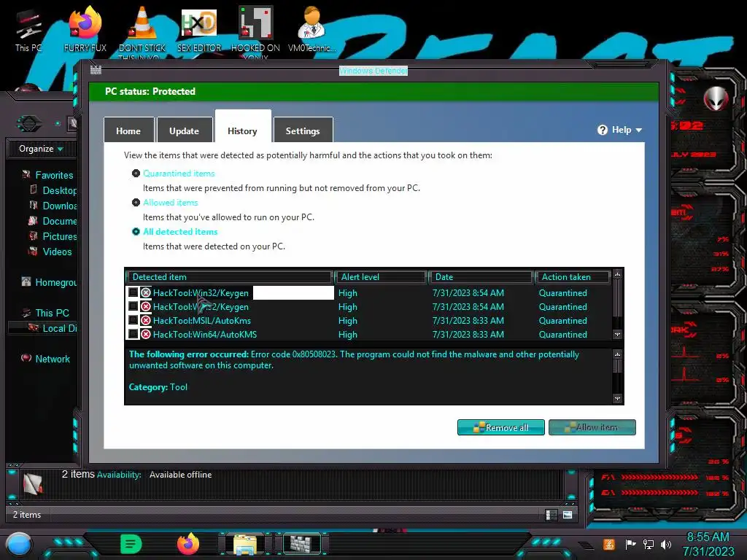Viewport: 747px width, 560px height.
Task: Click the Action Center flag tray icon
Action: [631, 544]
